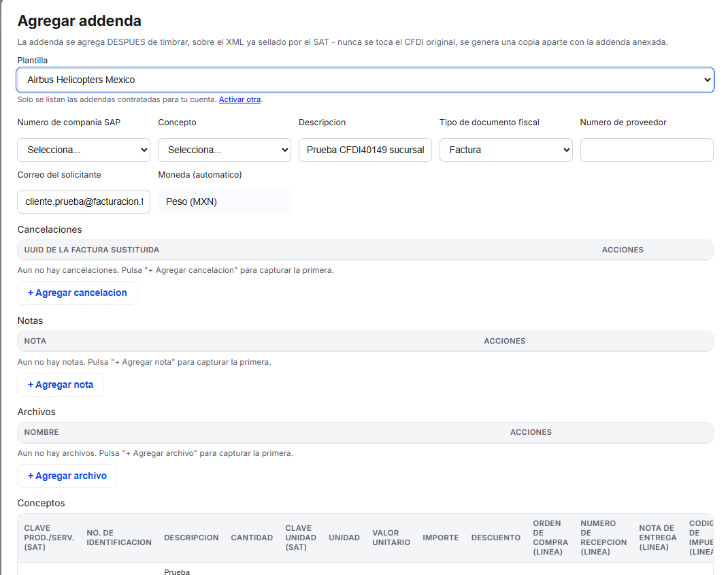Click the Correo del solicitante email field

(x=84, y=201)
